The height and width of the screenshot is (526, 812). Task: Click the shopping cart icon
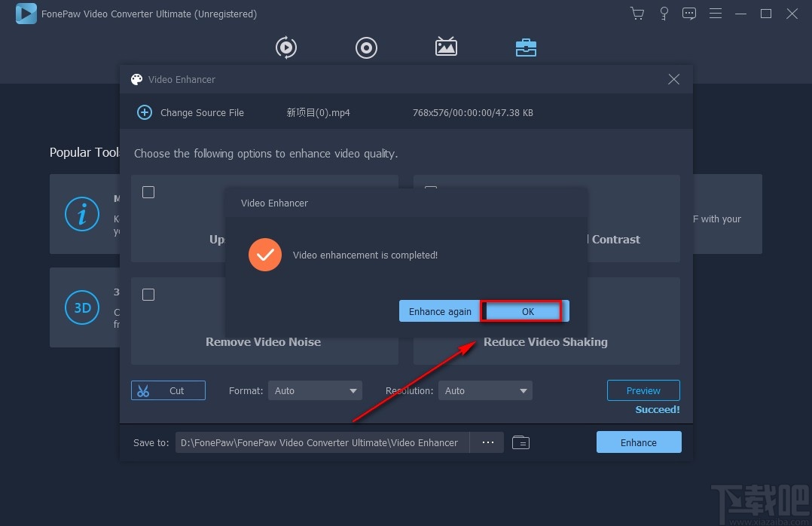coord(637,14)
